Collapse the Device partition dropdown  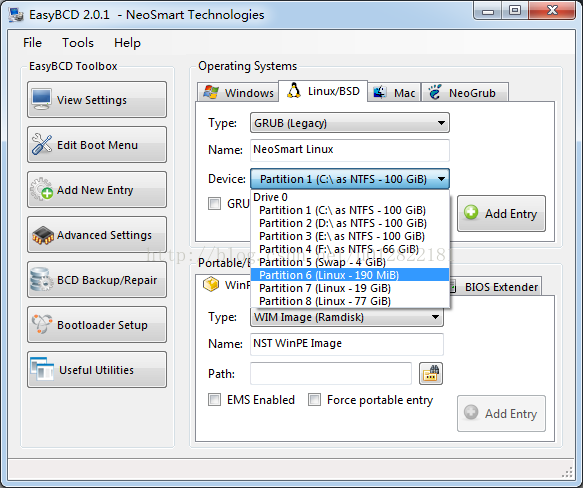pyautogui.click(x=350, y=179)
